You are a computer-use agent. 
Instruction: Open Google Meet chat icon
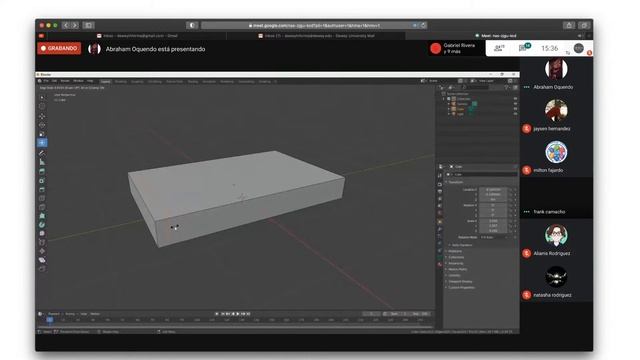[x=523, y=48]
